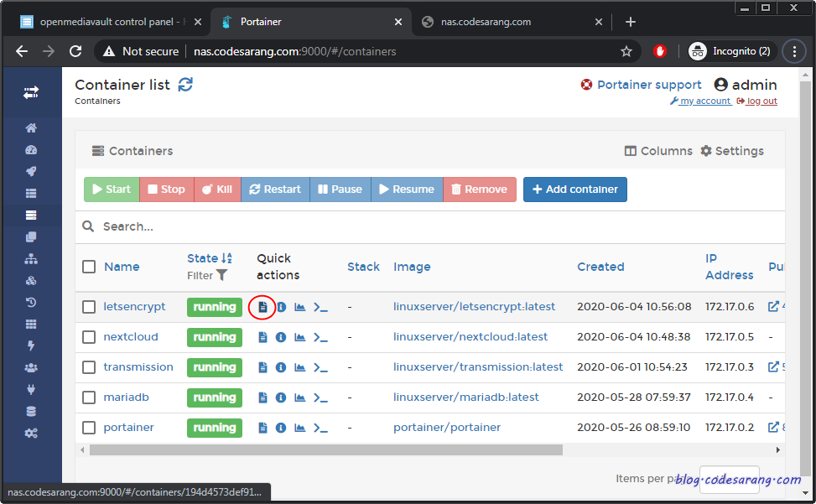The image size is (816, 504).
Task: Open App Templates via the rocket icon
Action: [31, 172]
